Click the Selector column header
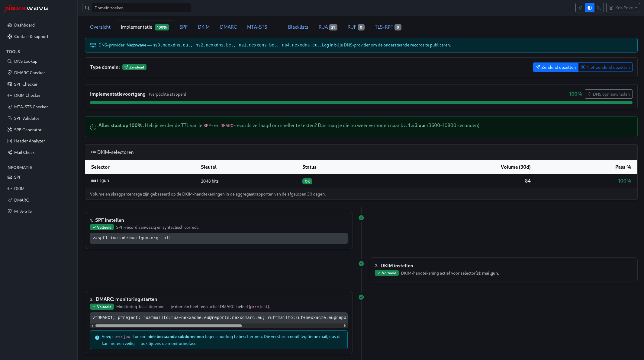 [100, 167]
